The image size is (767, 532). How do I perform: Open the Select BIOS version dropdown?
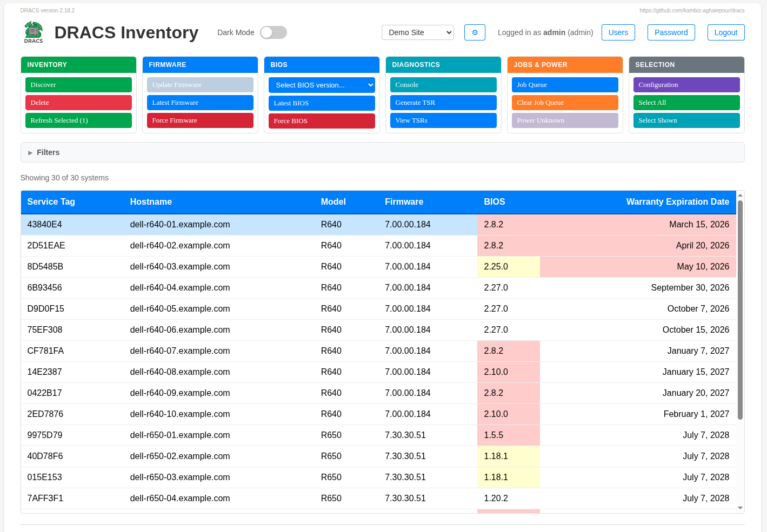322,85
